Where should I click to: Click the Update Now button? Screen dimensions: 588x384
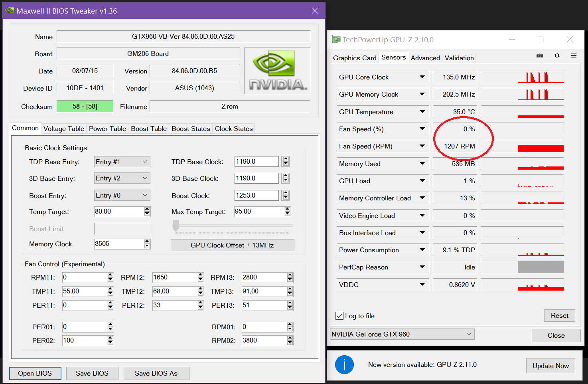pyautogui.click(x=551, y=366)
